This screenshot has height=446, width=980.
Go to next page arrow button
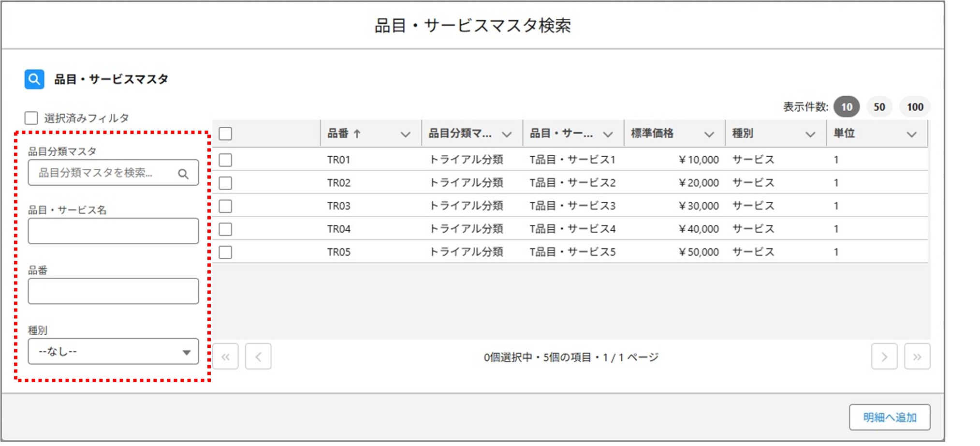coord(884,357)
